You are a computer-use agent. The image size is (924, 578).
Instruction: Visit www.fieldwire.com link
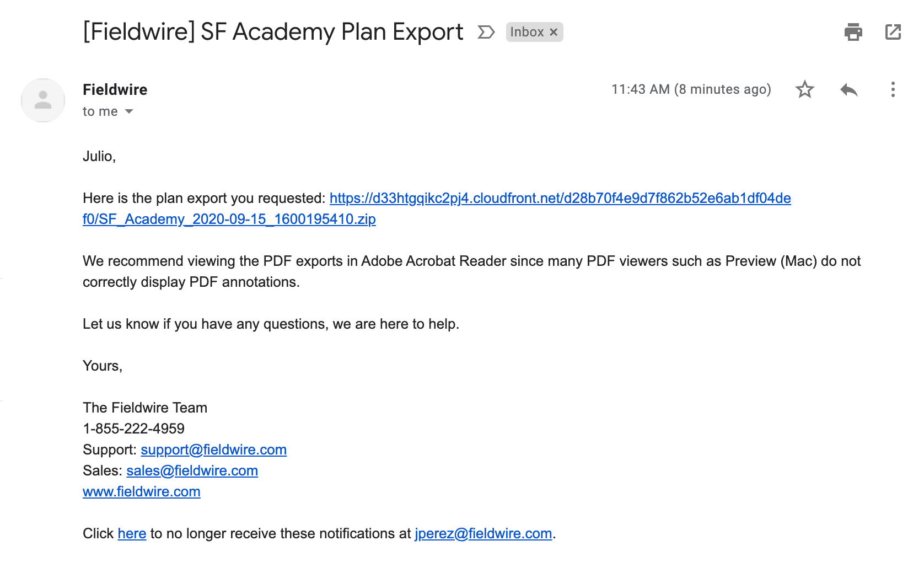[142, 491]
